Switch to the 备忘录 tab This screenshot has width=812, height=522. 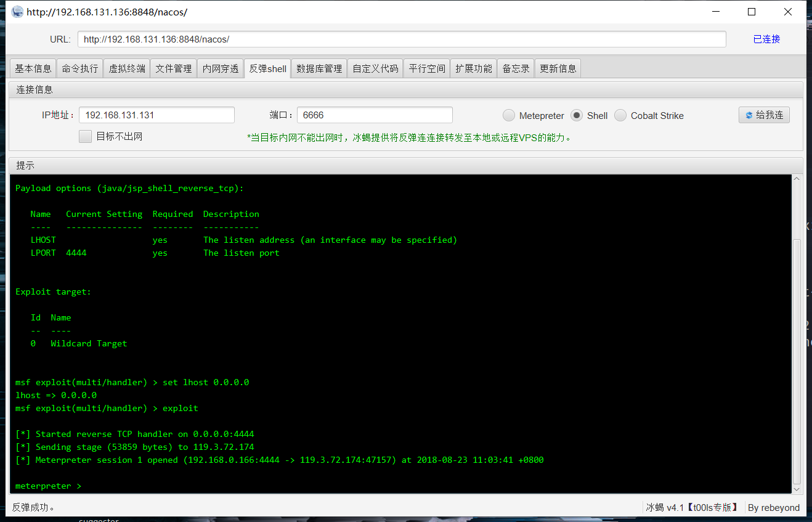(516, 68)
